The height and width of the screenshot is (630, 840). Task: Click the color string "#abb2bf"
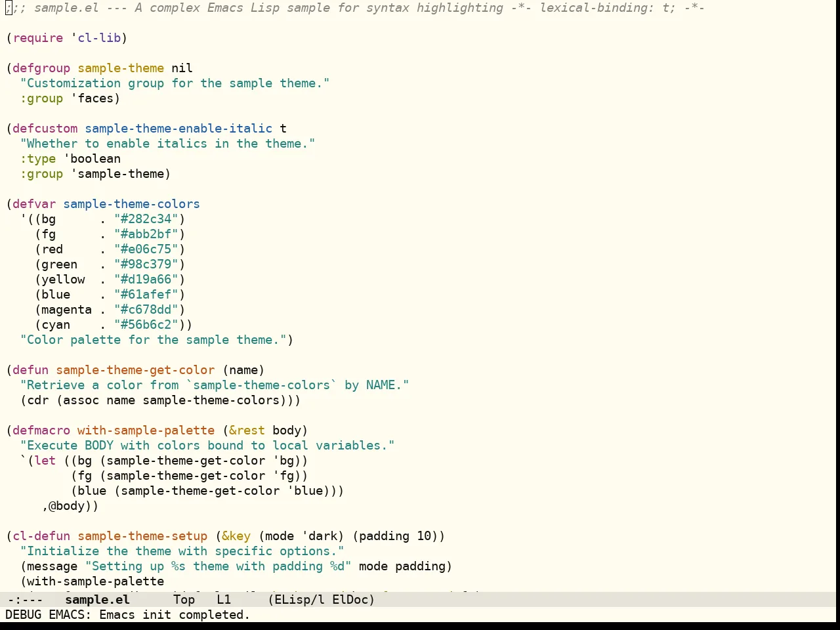[146, 234]
